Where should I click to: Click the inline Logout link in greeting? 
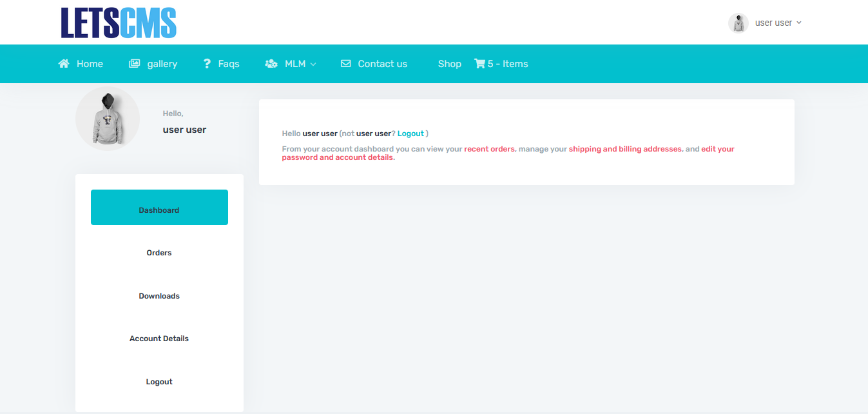(410, 133)
